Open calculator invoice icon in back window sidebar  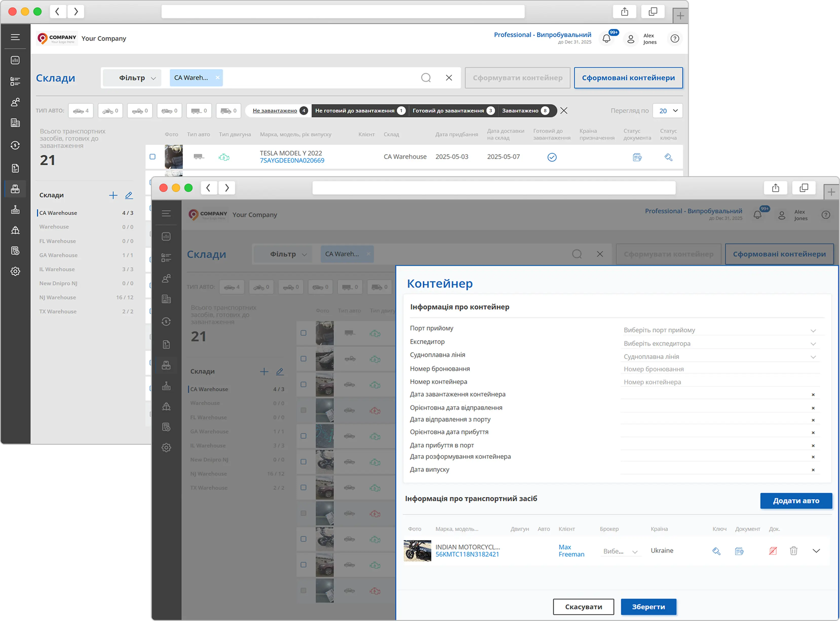click(15, 251)
